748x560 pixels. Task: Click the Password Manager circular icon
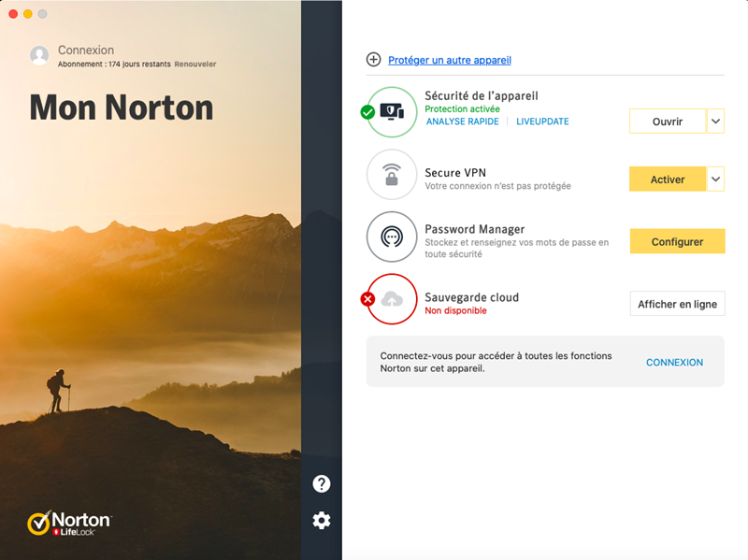click(x=392, y=237)
